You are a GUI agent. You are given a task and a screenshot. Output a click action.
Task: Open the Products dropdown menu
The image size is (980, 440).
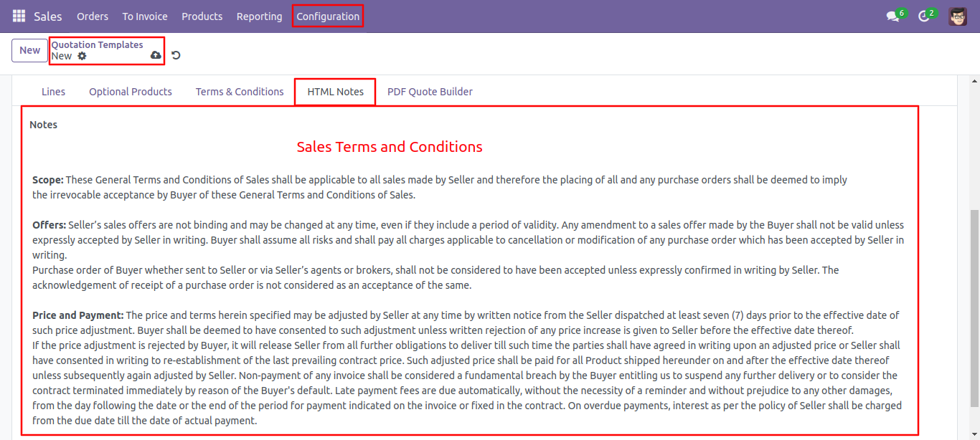[x=202, y=16]
